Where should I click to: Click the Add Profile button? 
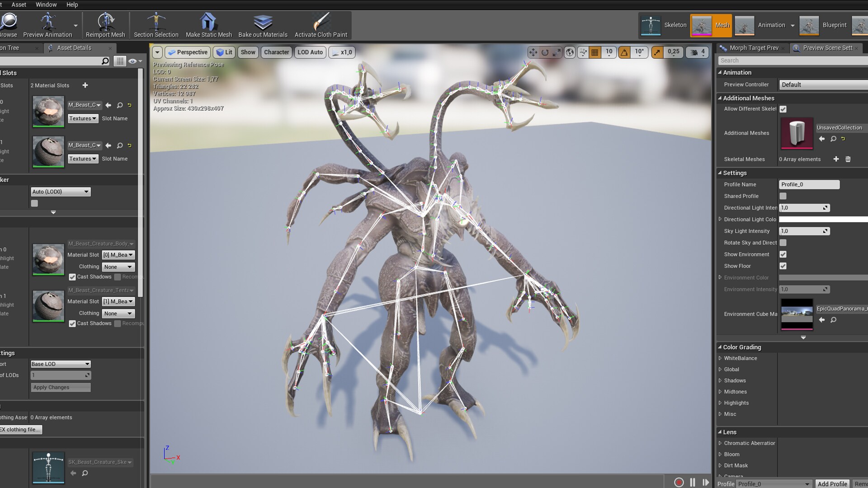pos(832,483)
